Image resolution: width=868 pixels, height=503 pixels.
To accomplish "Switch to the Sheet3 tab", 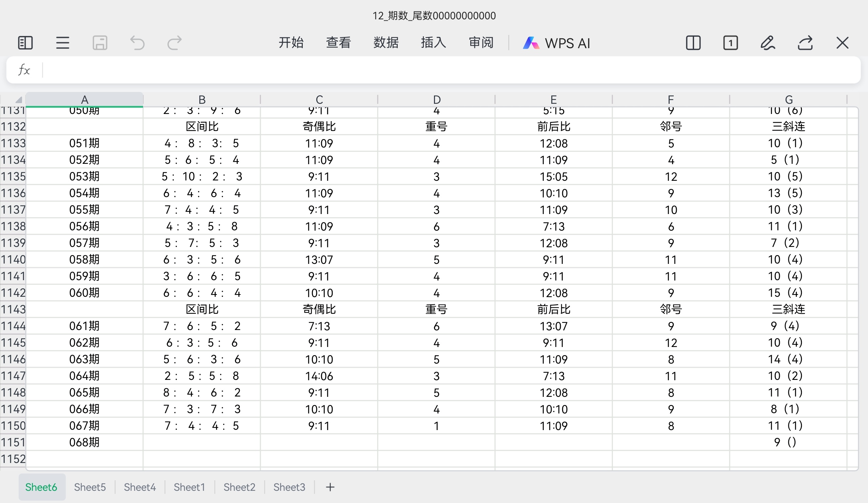I will (x=289, y=487).
